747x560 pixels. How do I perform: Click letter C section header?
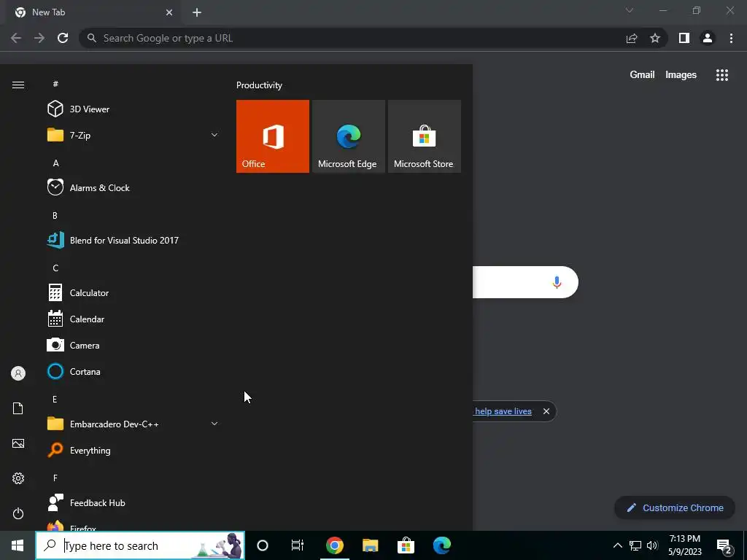click(x=55, y=268)
